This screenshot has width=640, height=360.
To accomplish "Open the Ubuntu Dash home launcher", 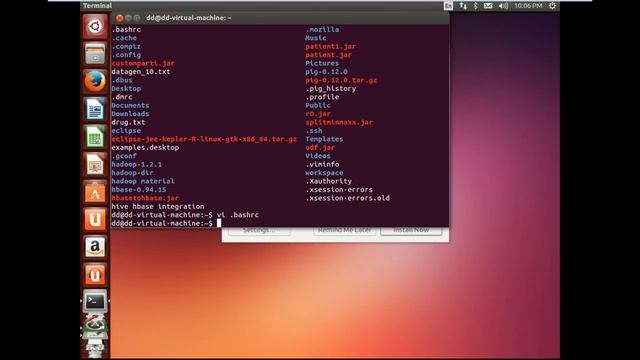I will (95, 27).
